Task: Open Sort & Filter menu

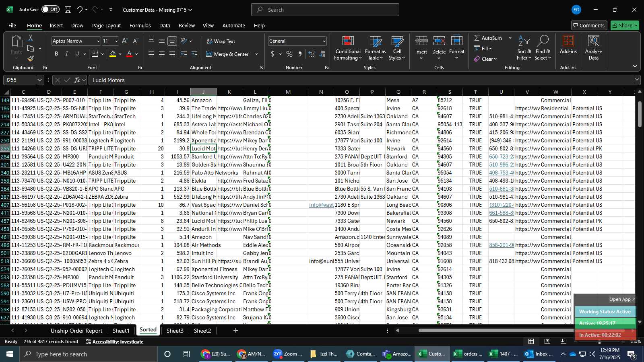Action: pos(524,48)
